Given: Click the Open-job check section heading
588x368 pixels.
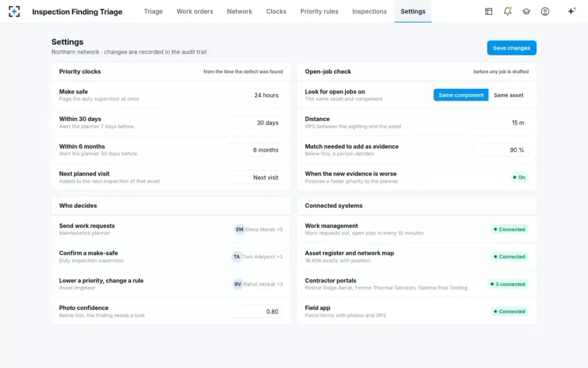Looking at the screenshot, I should tap(328, 72).
